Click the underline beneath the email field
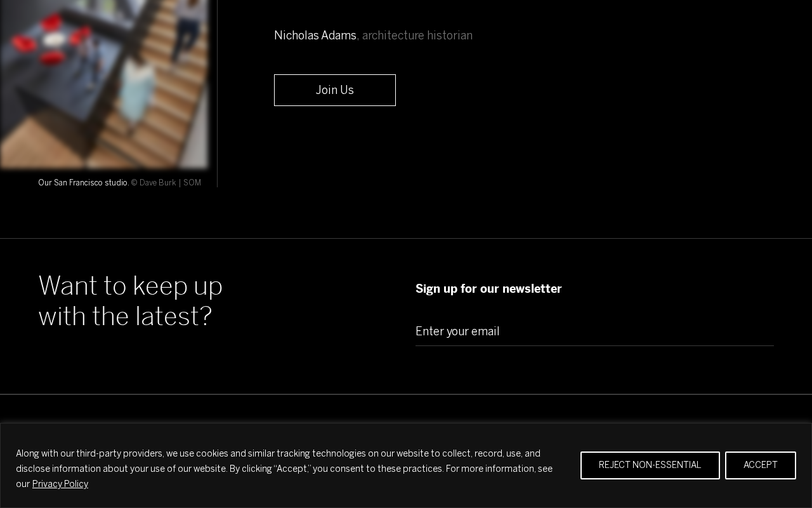The image size is (812, 508). coord(594,346)
